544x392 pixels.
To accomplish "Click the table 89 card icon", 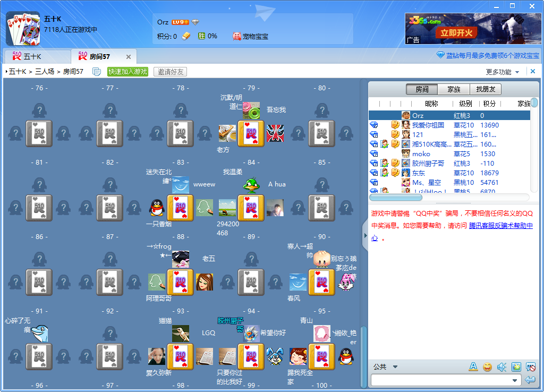I will click(x=251, y=282).
